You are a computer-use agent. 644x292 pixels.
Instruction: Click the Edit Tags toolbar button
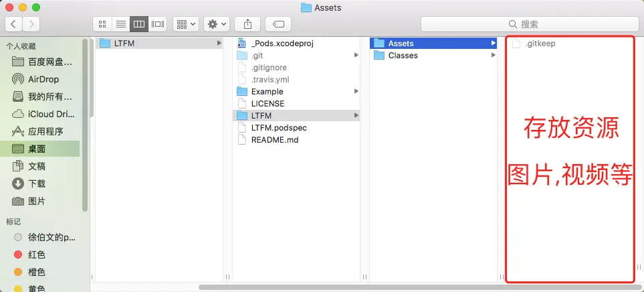(x=278, y=24)
